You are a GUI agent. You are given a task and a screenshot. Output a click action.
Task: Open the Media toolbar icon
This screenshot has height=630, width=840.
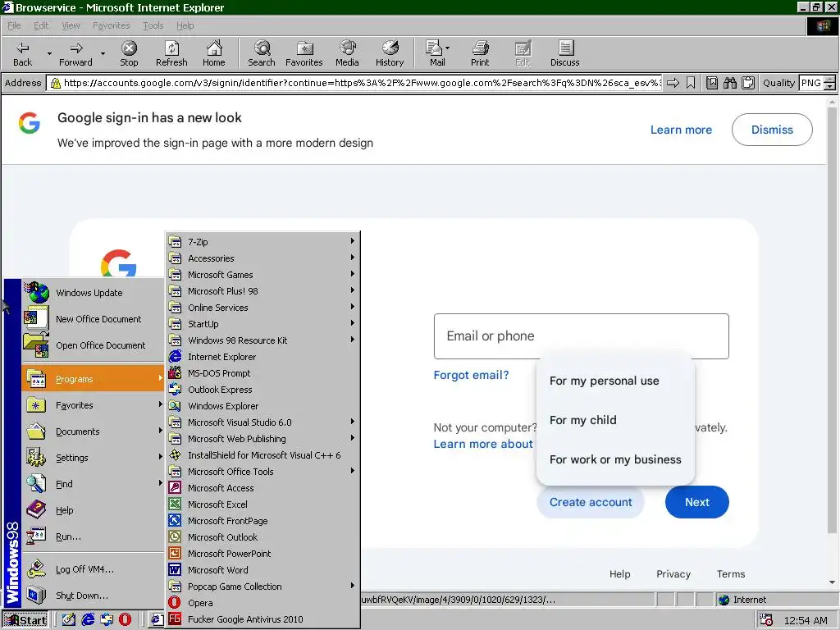(347, 53)
